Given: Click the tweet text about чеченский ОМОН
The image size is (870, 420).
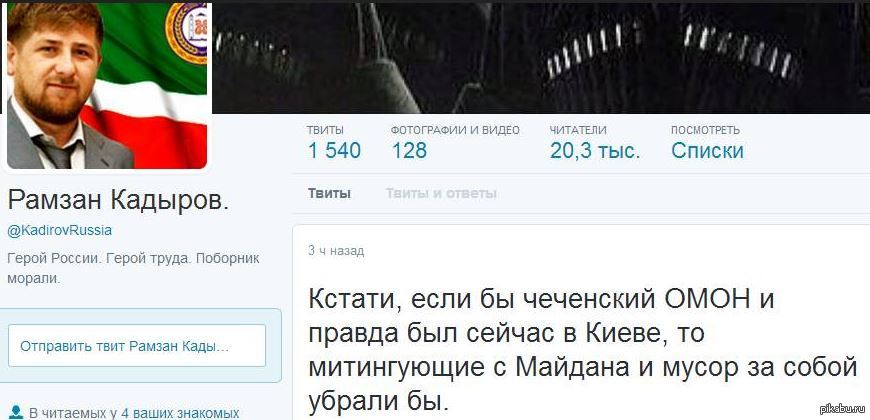Looking at the screenshot, I should [x=583, y=350].
